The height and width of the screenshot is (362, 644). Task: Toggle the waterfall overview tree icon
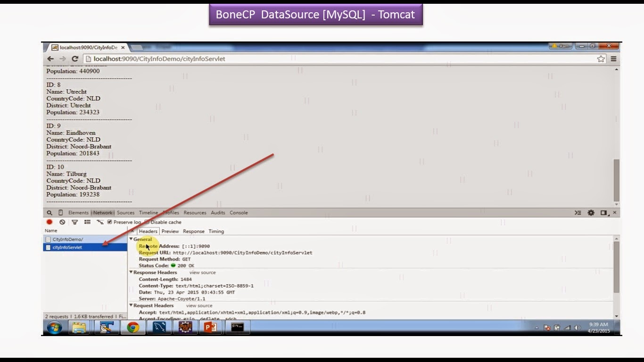(x=100, y=222)
